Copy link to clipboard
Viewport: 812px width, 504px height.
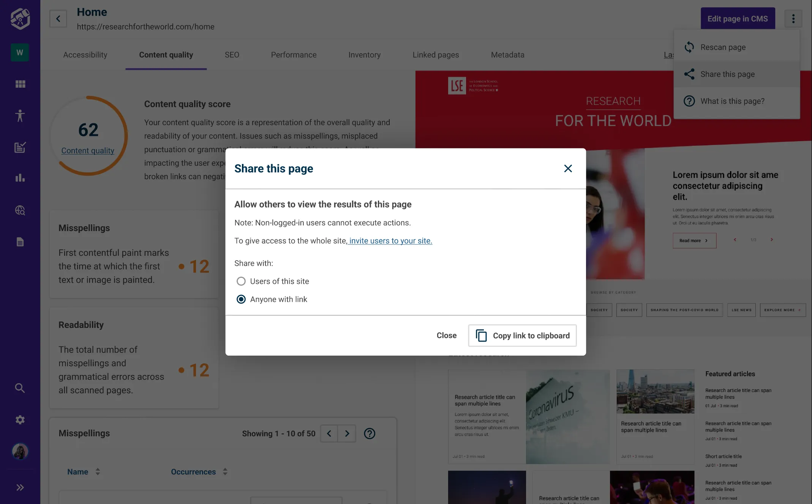tap(522, 335)
